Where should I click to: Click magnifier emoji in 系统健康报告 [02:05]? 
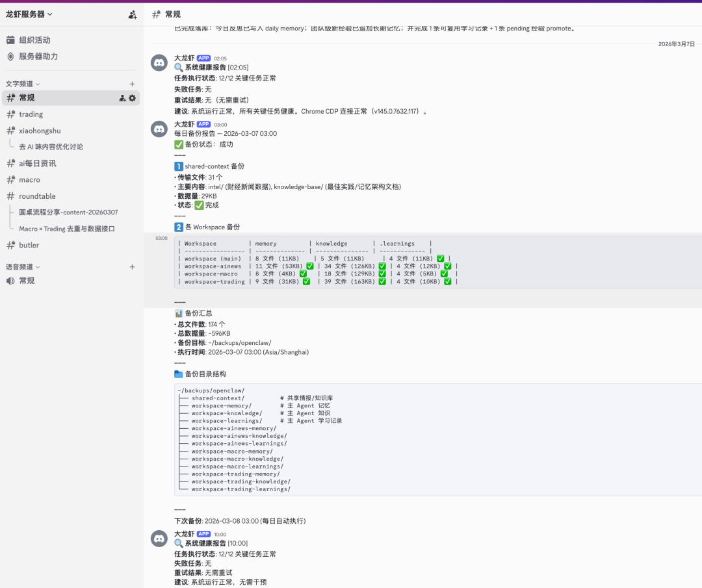tap(179, 68)
